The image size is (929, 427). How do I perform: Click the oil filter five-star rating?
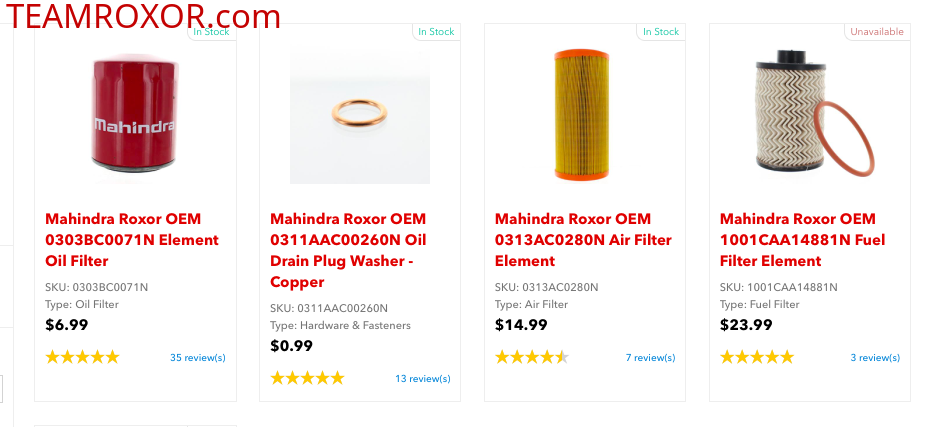coord(82,357)
